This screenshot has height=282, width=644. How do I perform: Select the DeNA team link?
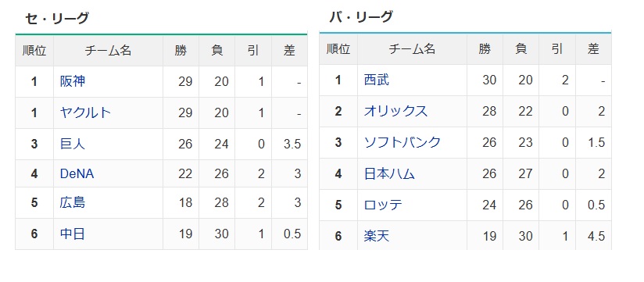[77, 173]
